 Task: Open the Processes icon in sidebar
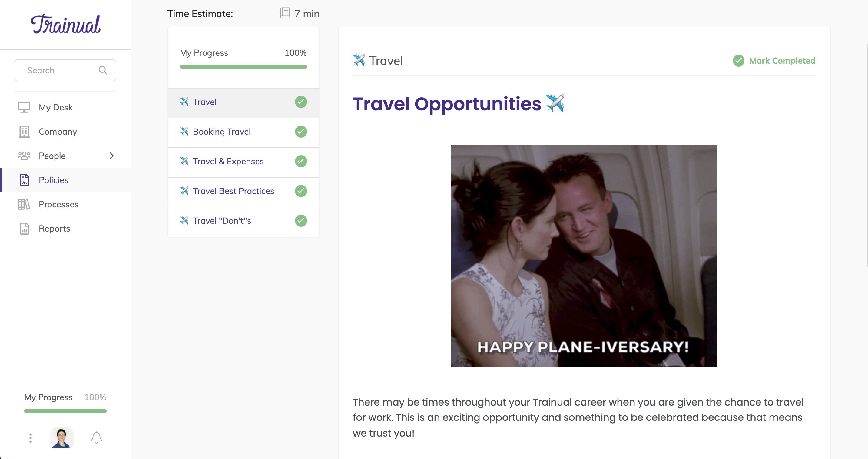tap(24, 204)
